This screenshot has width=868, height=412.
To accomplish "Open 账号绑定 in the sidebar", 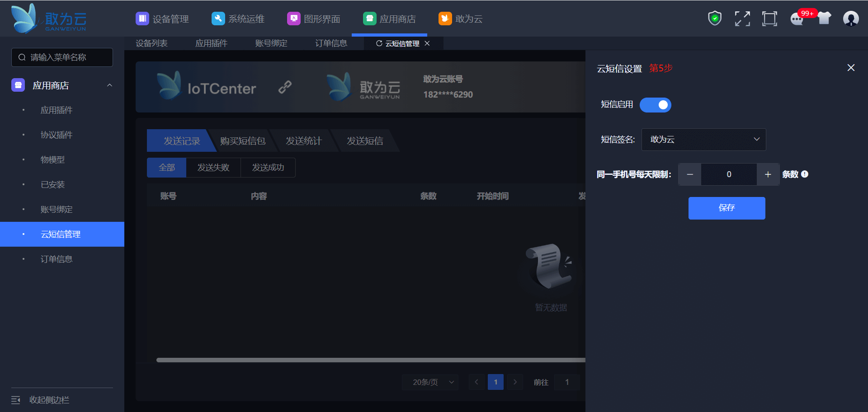I will (x=57, y=210).
